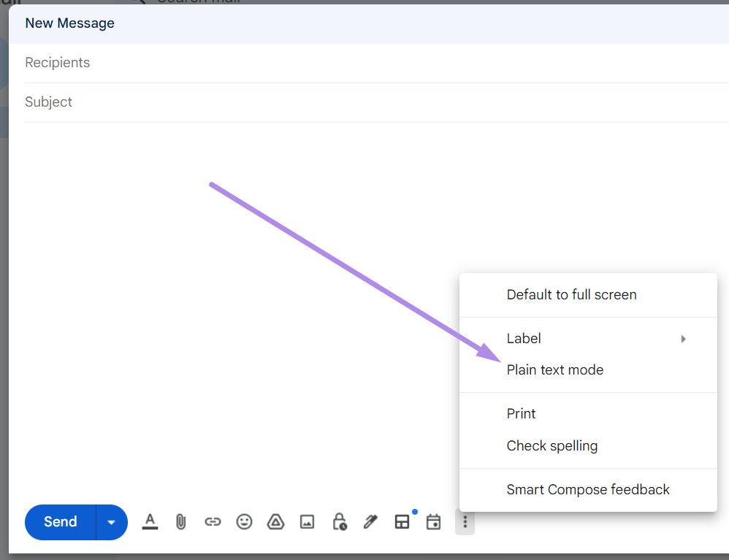The width and height of the screenshot is (729, 560).
Task: Toggle confidential mode
Action: 339,522
